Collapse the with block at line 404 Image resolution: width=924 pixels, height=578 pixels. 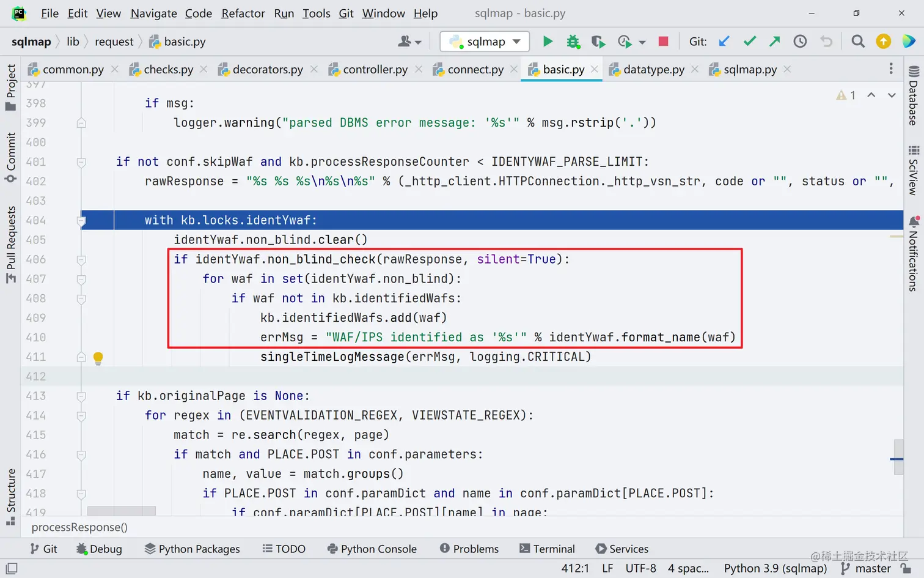coord(81,221)
